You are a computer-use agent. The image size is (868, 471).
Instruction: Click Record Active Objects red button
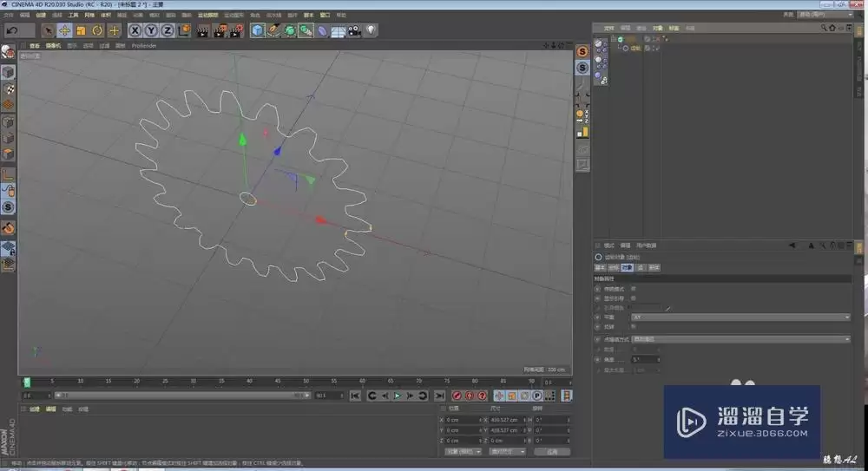pos(457,396)
